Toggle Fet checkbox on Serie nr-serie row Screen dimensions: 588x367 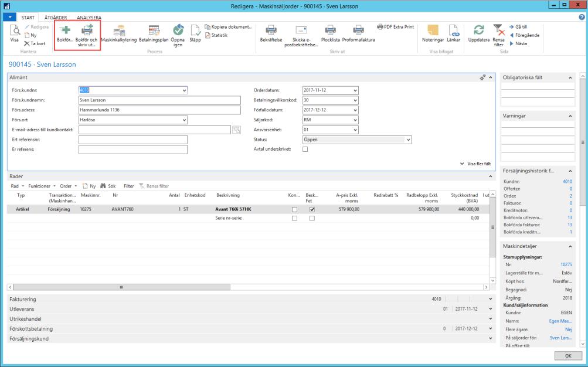[x=312, y=218]
